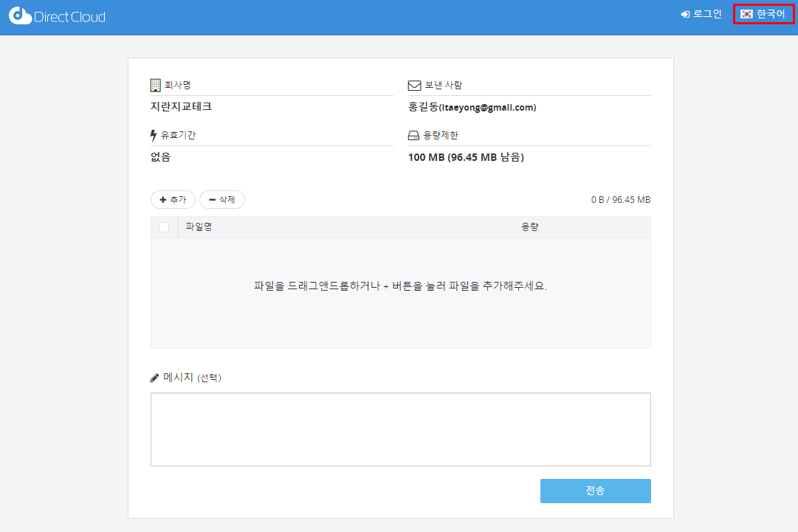This screenshot has width=798, height=532.
Task: Click the 용량 column header
Action: (x=530, y=227)
